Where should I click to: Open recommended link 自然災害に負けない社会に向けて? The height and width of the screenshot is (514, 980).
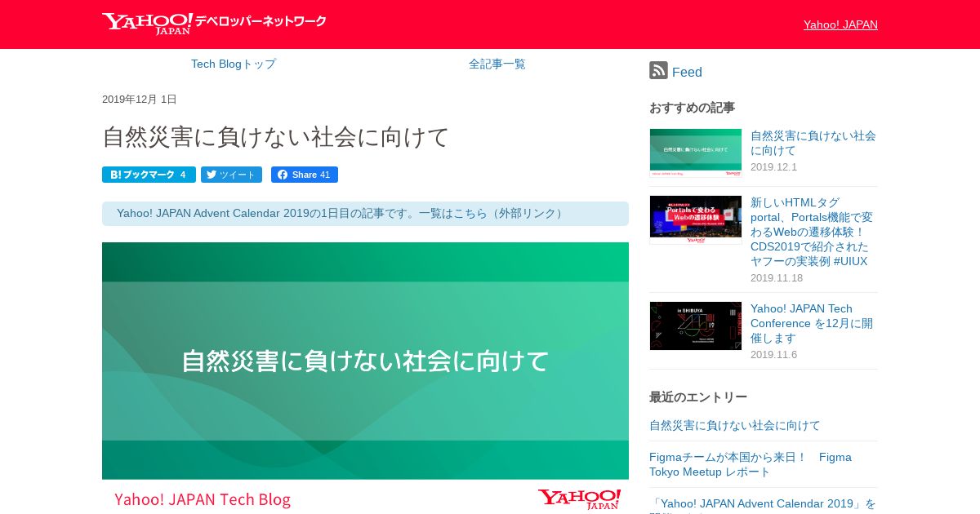pyautogui.click(x=813, y=143)
